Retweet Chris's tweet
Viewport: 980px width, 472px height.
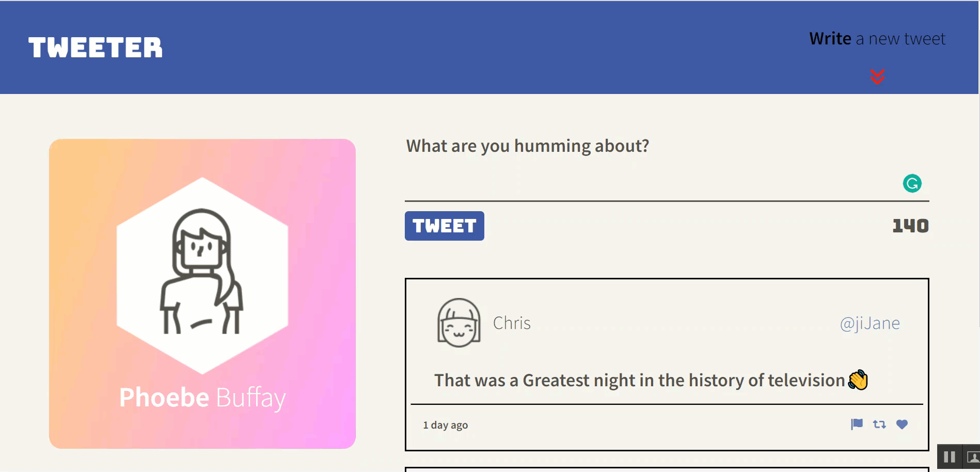click(x=879, y=424)
